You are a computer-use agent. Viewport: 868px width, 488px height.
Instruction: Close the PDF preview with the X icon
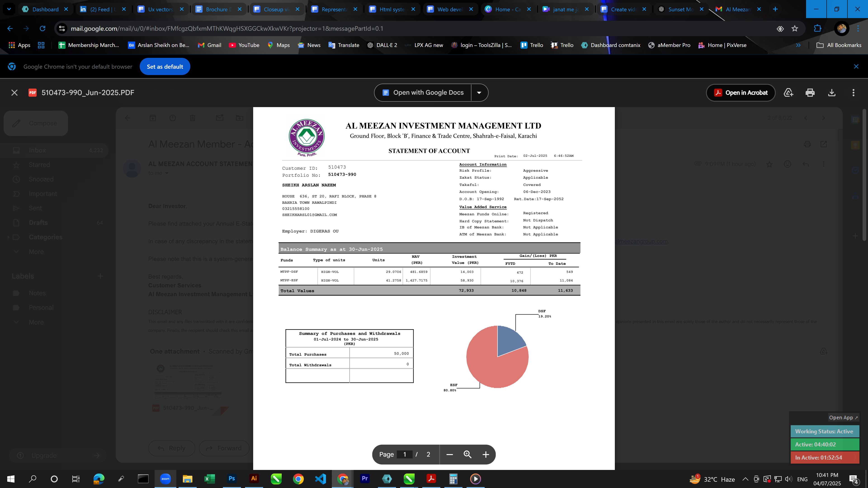[x=14, y=93]
